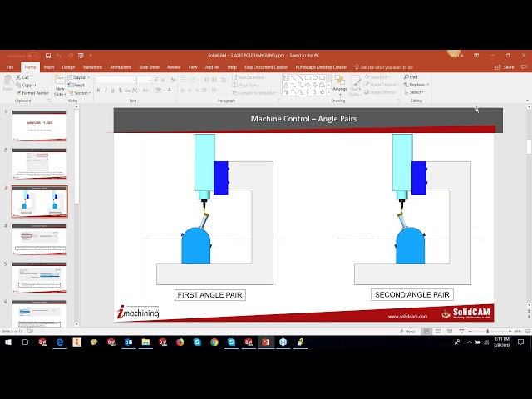Click Convert to SmartArt
This screenshot has height=399, width=532.
tap(254, 93)
